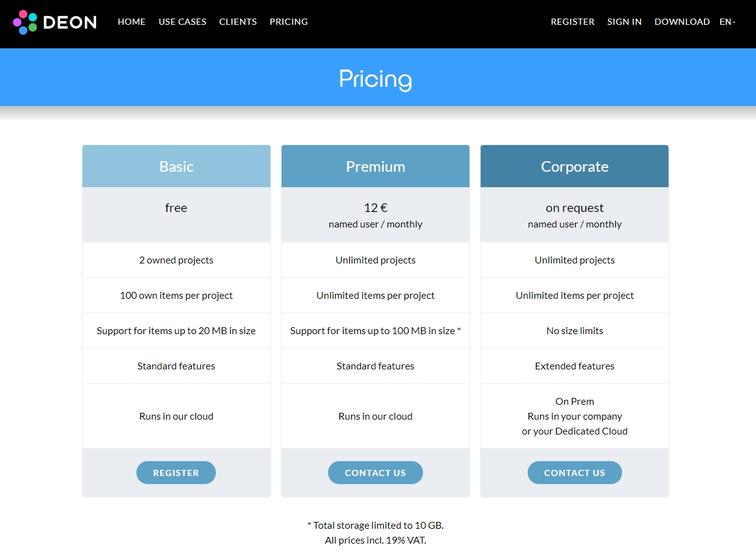Click the 100 MB size limit row
This screenshot has width=756, height=556.
[375, 330]
